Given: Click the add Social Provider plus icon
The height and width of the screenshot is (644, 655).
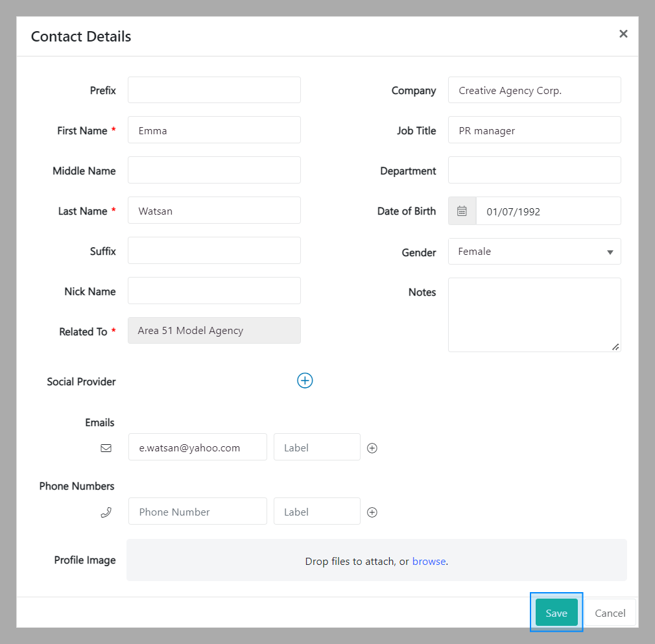Looking at the screenshot, I should pyautogui.click(x=305, y=381).
